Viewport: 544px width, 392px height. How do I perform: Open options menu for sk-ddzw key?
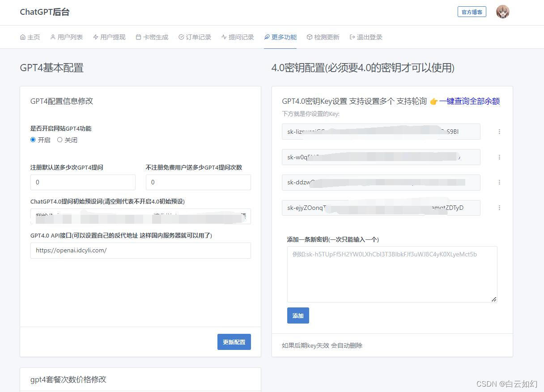(x=499, y=182)
